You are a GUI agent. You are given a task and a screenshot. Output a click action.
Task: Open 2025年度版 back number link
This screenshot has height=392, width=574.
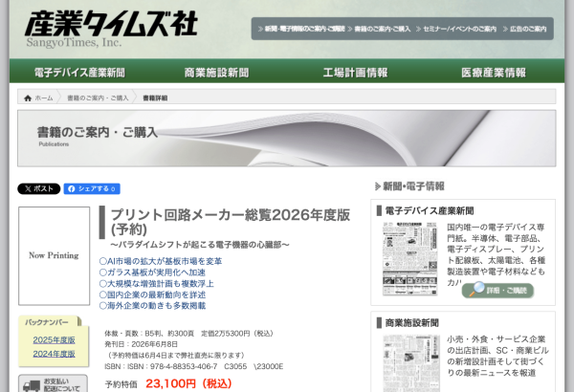pyautogui.click(x=55, y=340)
